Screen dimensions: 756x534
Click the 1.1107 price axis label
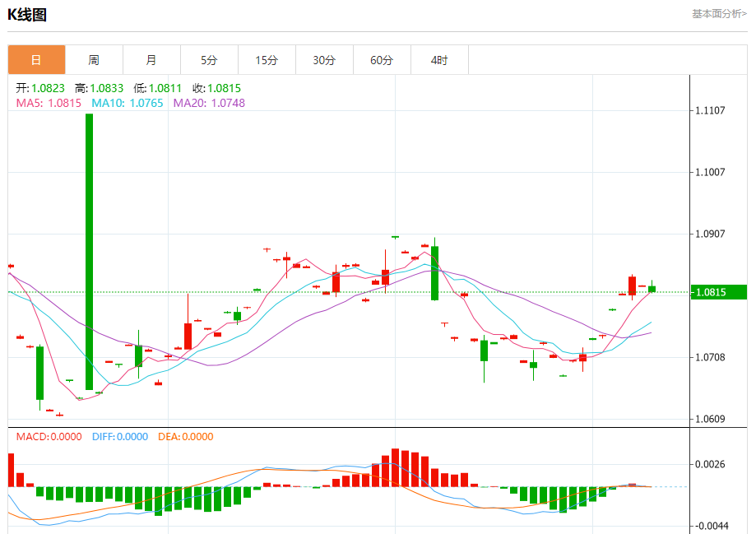click(x=711, y=110)
